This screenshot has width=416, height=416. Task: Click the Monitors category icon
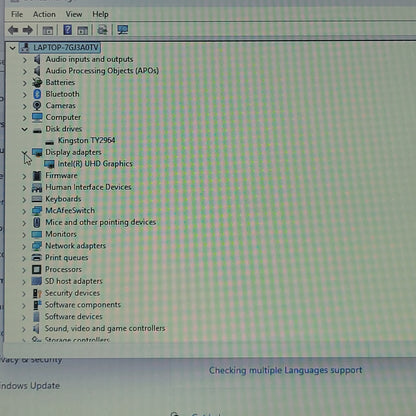click(x=37, y=234)
